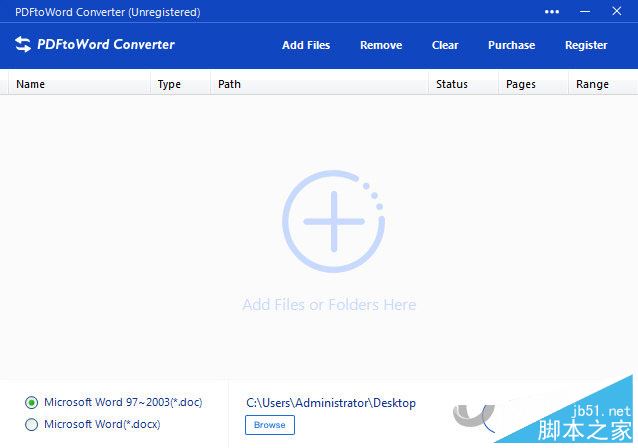
Task: Open the Purchase option
Action: tap(511, 45)
